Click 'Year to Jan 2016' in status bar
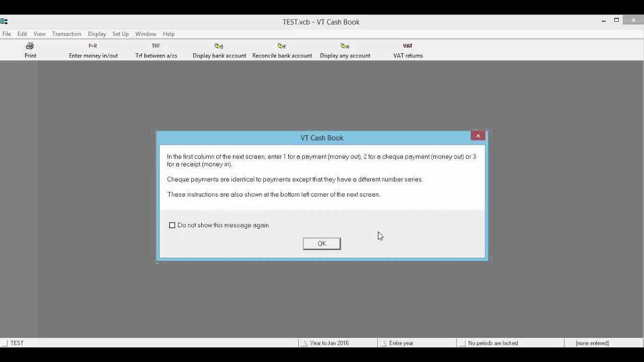The height and width of the screenshot is (362, 644). point(329,343)
